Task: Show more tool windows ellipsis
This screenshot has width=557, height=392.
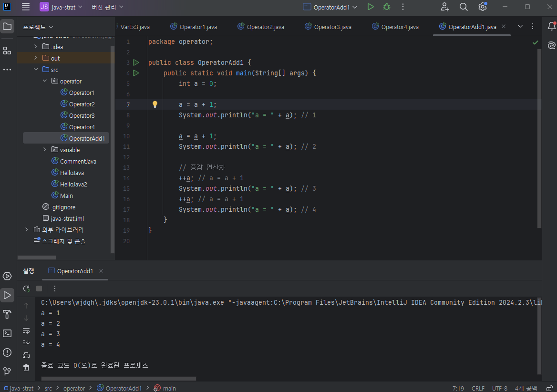Action: pos(7,70)
